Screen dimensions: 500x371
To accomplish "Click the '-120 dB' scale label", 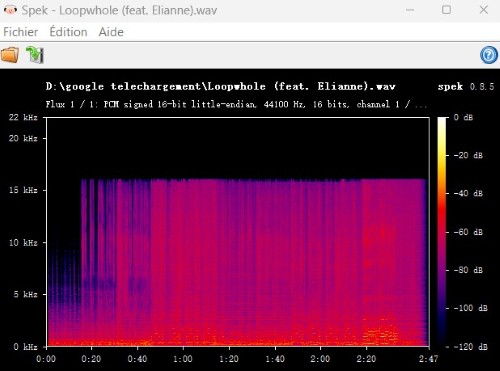I will pos(470,347).
